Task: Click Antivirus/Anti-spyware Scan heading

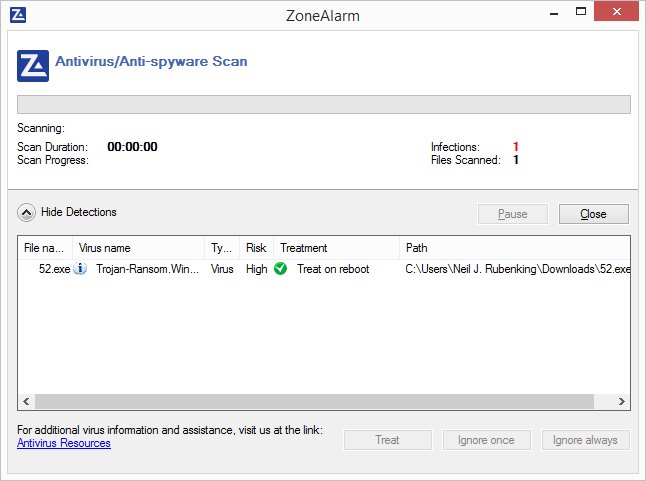Action: point(151,61)
